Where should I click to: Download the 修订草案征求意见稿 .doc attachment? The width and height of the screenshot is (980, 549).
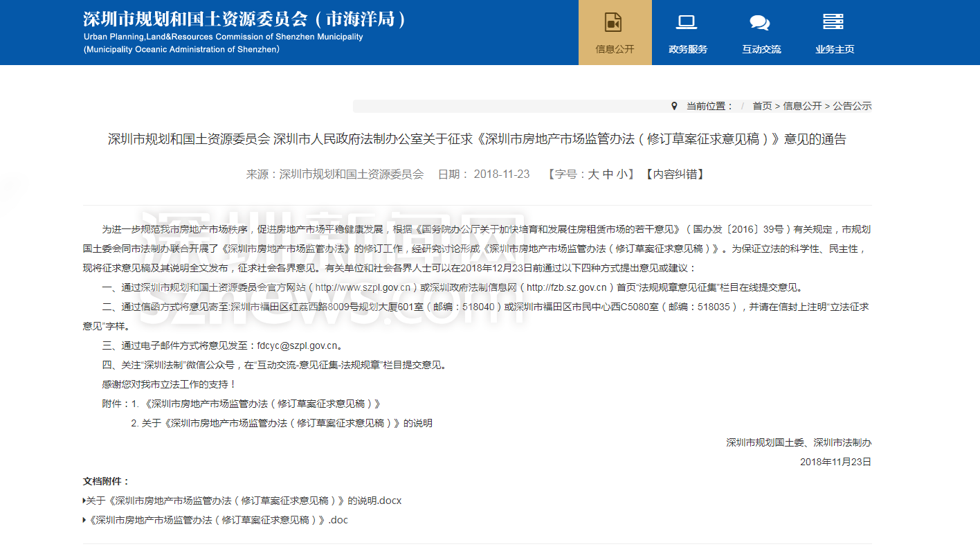pos(219,520)
